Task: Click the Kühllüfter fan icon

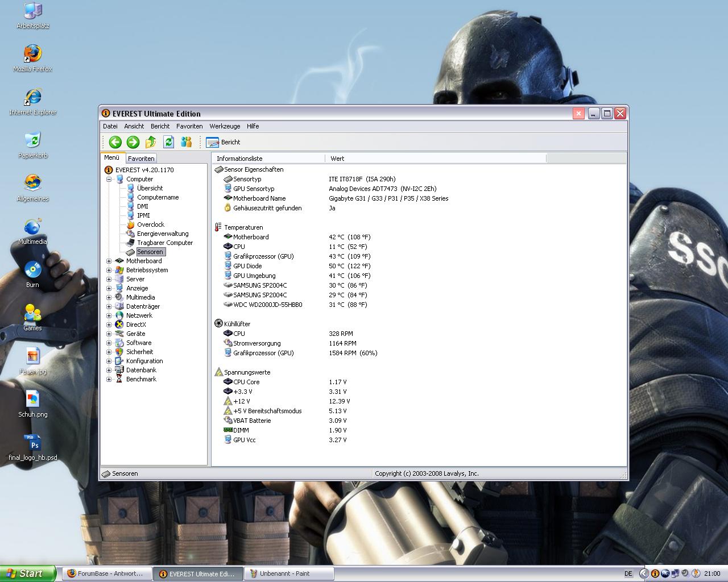Action: [218, 324]
